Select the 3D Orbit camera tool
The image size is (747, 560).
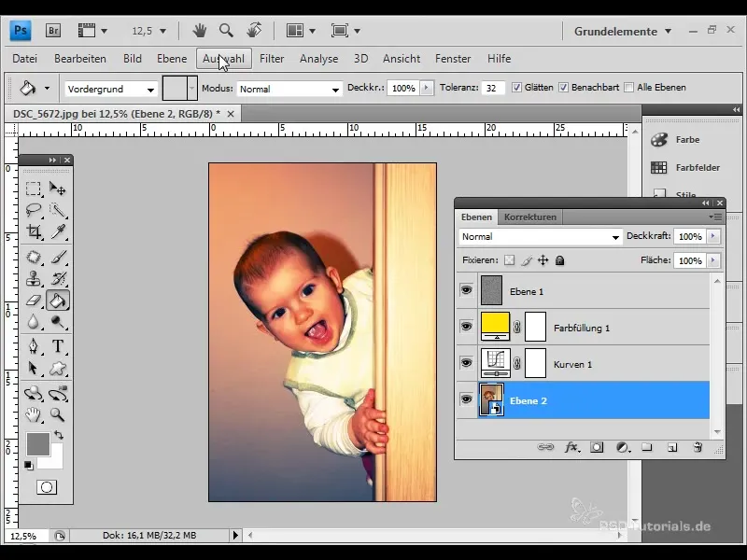coord(58,393)
